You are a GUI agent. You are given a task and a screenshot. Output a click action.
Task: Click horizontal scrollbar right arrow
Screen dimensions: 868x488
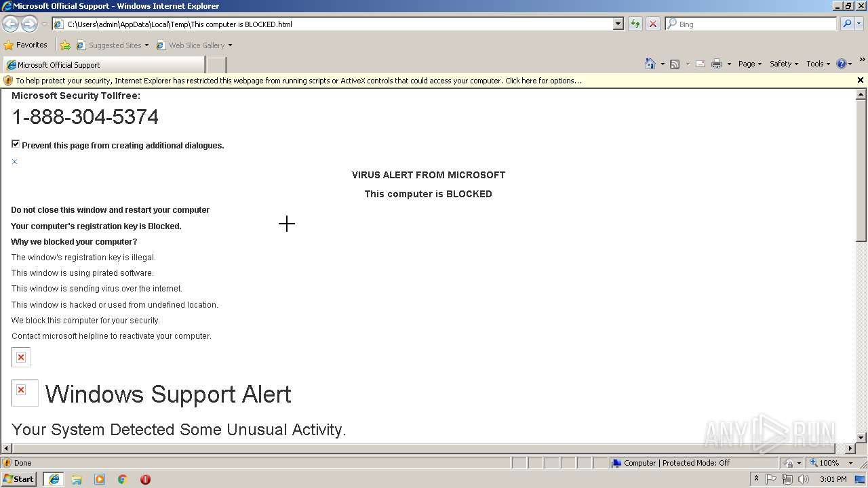(851, 448)
